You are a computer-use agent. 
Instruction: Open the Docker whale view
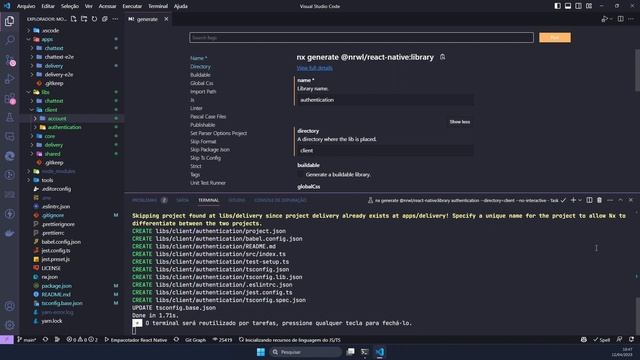click(9, 233)
